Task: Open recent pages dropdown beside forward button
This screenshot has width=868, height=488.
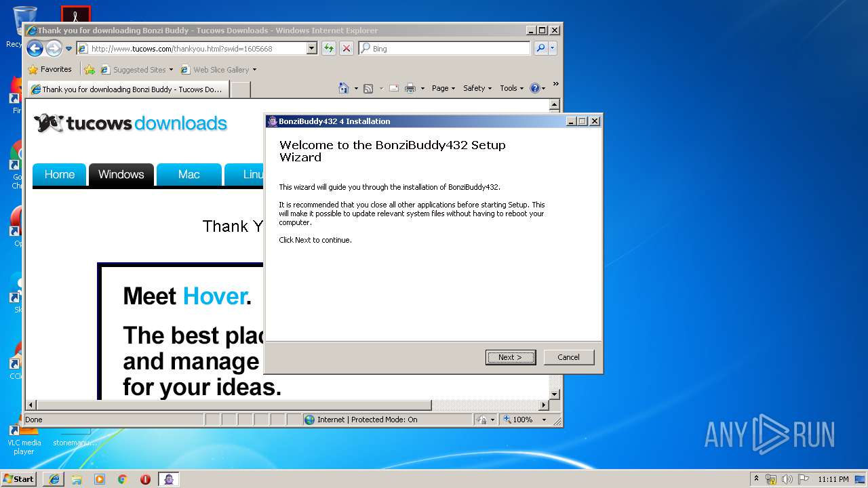Action: click(68, 49)
